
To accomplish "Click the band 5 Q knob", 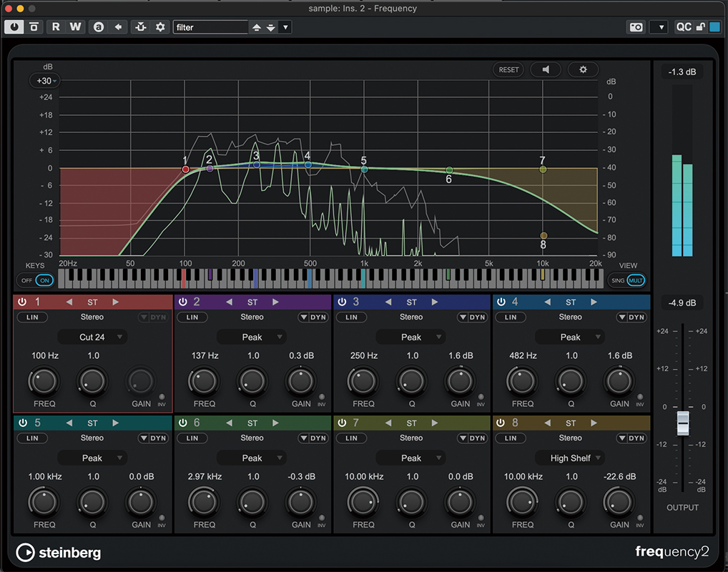I will point(92,502).
